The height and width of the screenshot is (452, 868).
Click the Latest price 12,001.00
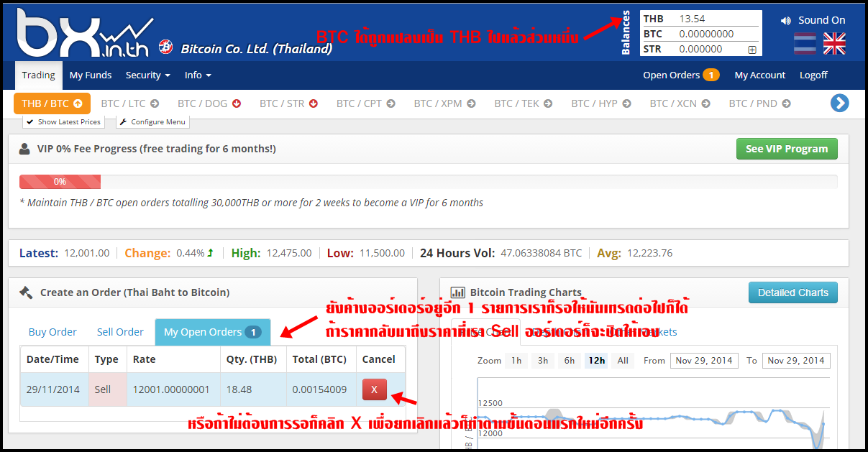(x=87, y=253)
